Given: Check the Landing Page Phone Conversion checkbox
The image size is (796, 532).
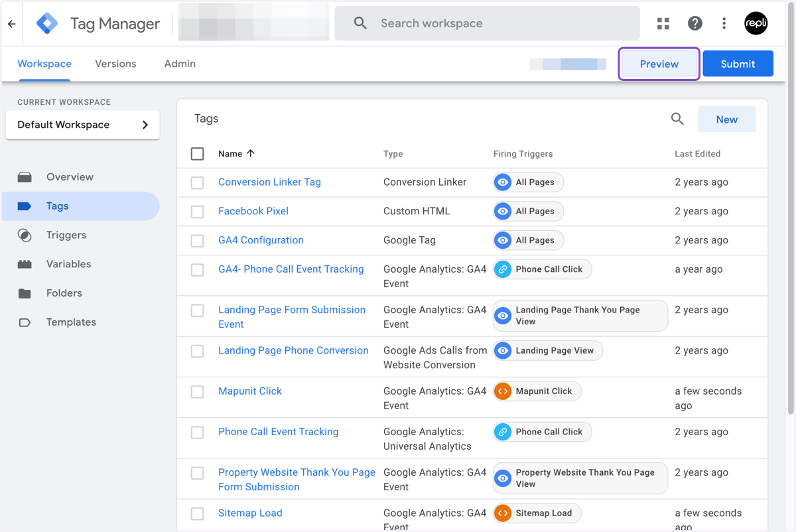Looking at the screenshot, I should pyautogui.click(x=198, y=351).
